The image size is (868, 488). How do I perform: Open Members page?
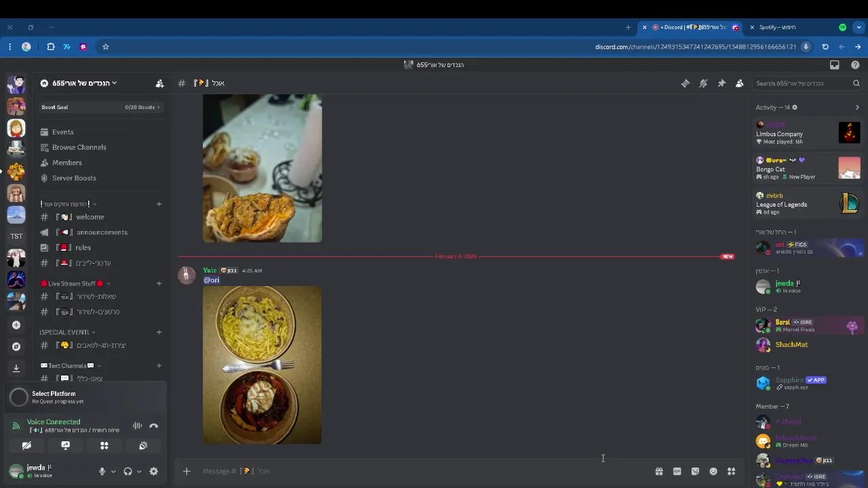[x=66, y=163]
